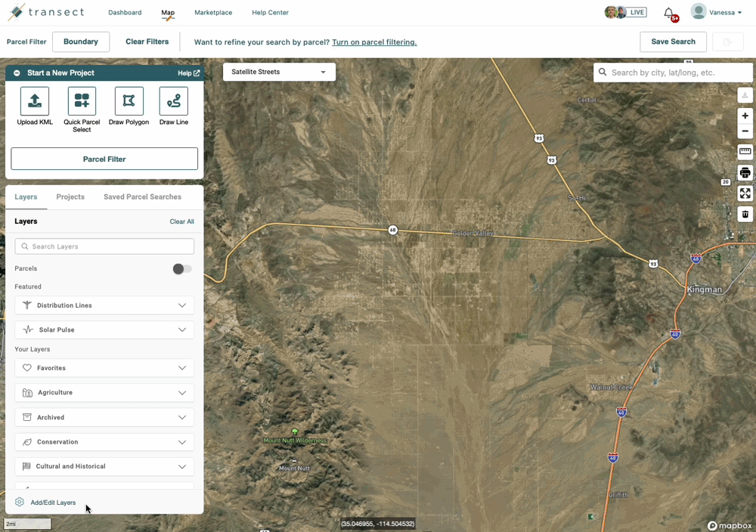The image size is (756, 532).
Task: Switch to the Projects tab
Action: pyautogui.click(x=70, y=196)
